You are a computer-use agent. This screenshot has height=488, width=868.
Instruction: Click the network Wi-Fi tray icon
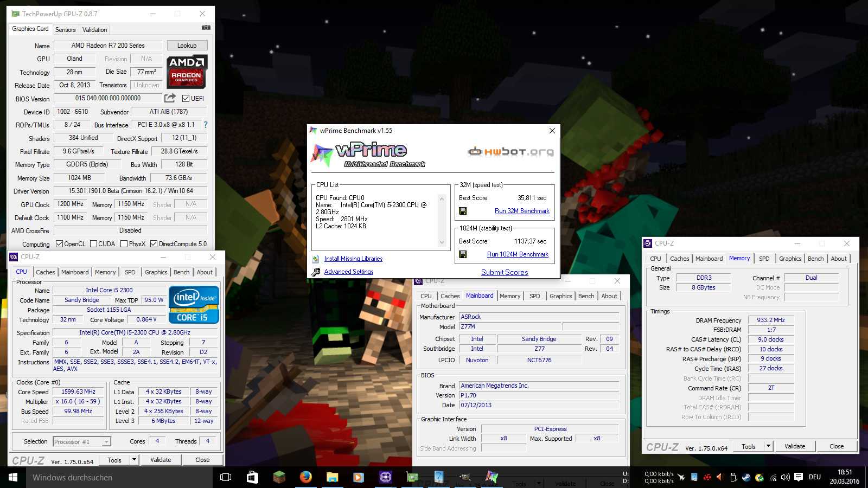pos(773,477)
